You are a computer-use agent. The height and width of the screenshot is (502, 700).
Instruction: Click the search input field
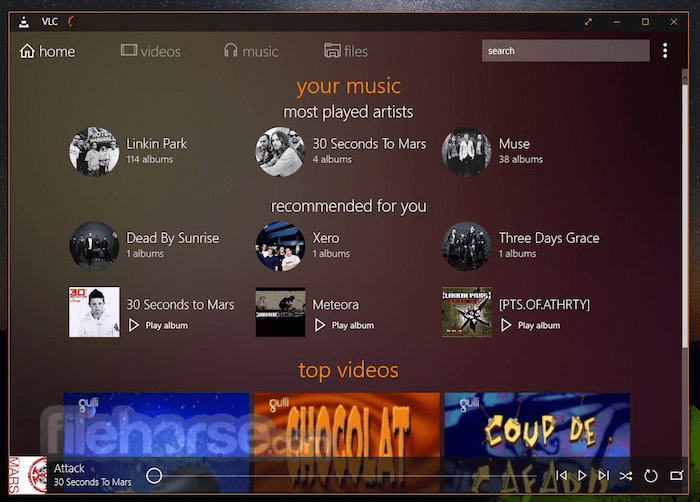click(566, 50)
